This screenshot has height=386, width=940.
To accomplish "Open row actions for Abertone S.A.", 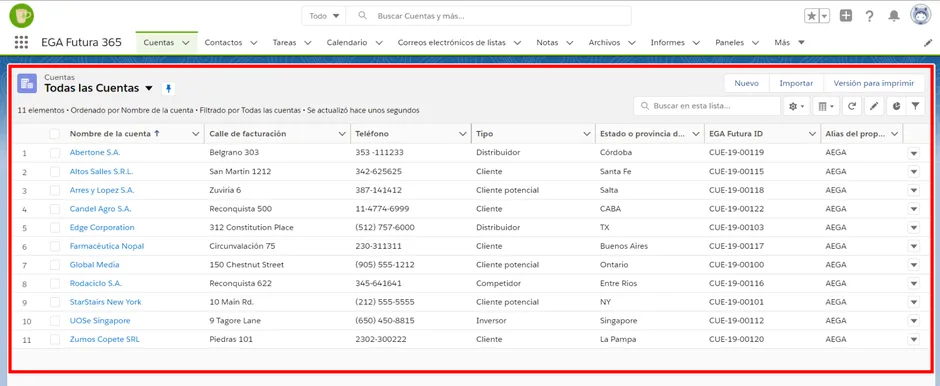I will point(913,153).
